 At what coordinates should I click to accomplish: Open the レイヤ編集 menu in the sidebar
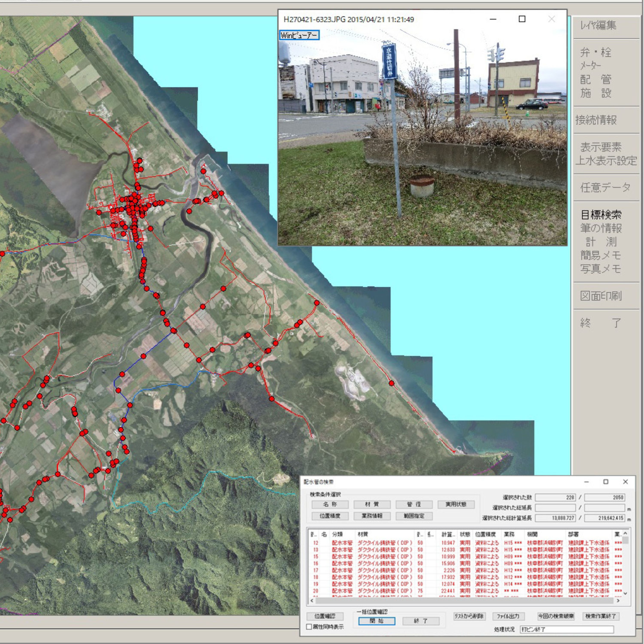click(x=598, y=25)
